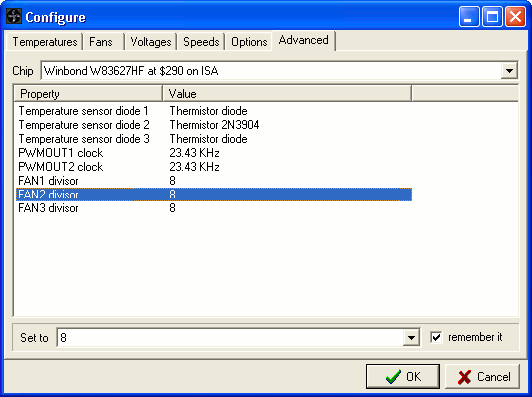
Task: Go to the Voltages tab
Action: click(x=150, y=42)
